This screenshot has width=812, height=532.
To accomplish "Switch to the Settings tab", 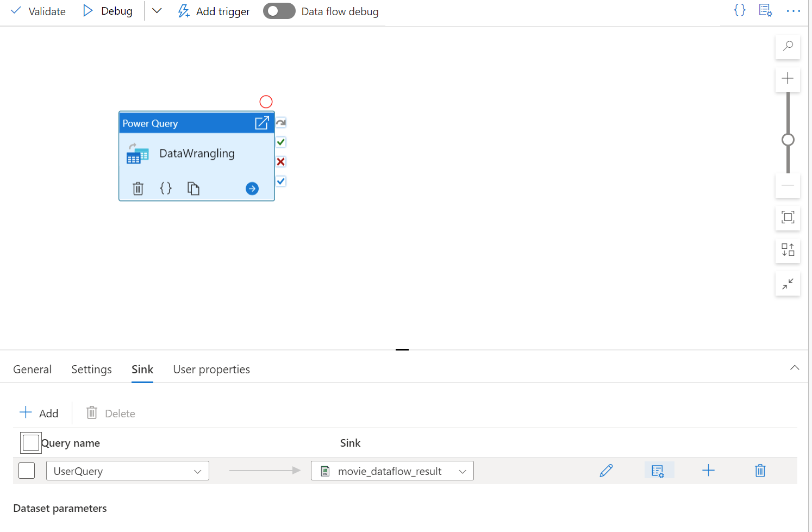I will click(91, 369).
